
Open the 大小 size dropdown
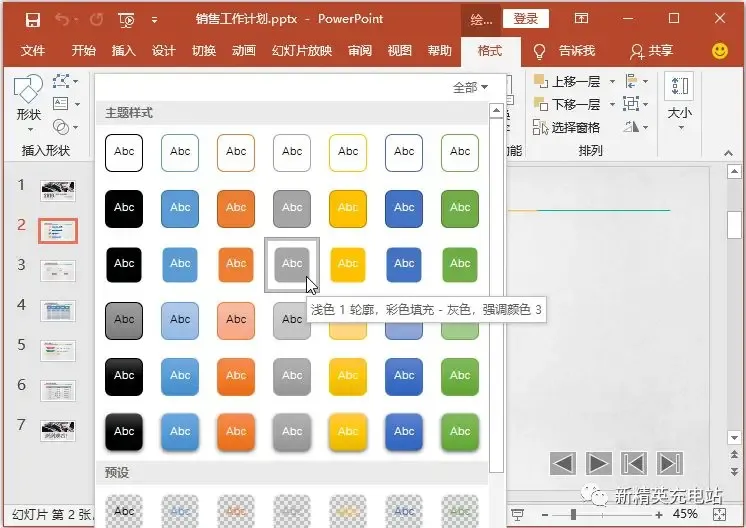(679, 102)
